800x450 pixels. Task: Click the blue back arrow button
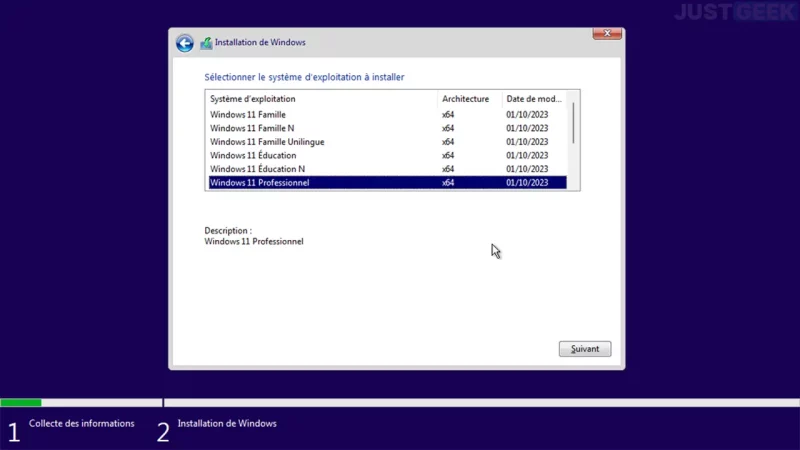pyautogui.click(x=185, y=43)
